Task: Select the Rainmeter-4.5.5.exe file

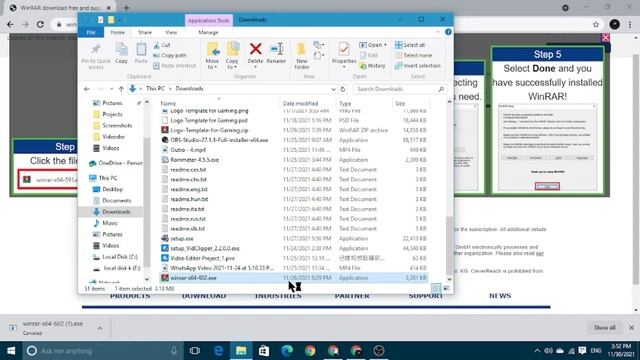Action: [293, 160]
